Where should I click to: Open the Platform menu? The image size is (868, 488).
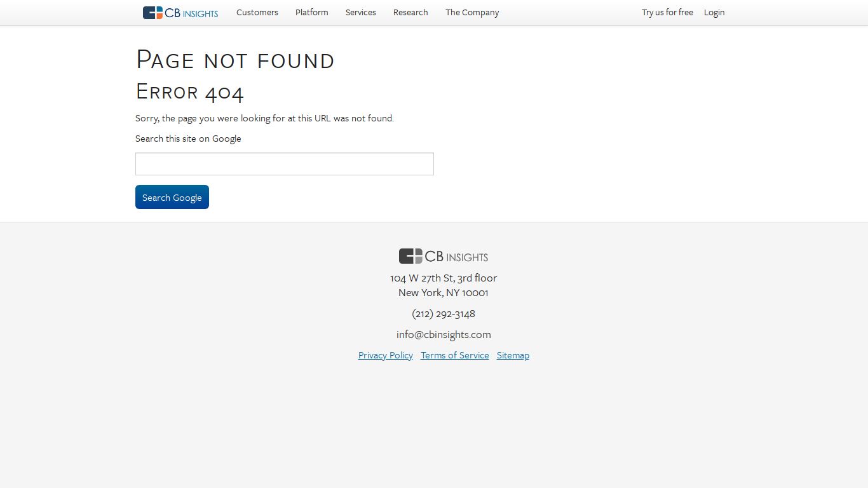pos(312,13)
